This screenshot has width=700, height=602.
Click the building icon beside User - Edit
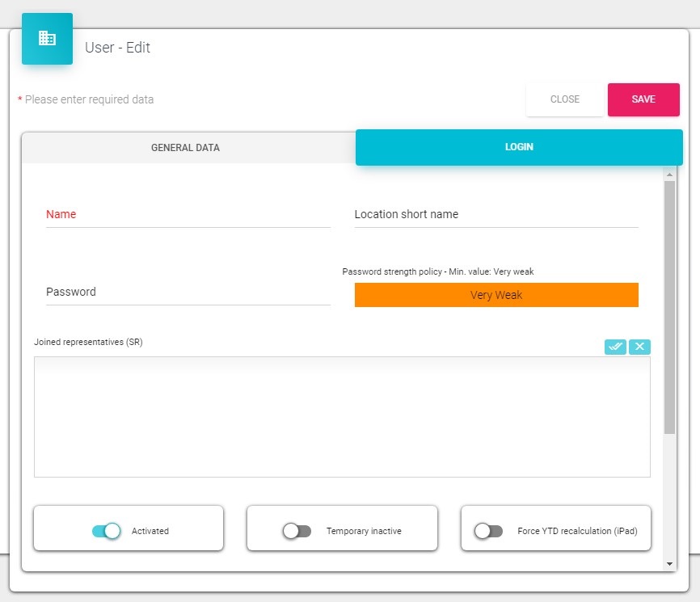[x=47, y=39]
